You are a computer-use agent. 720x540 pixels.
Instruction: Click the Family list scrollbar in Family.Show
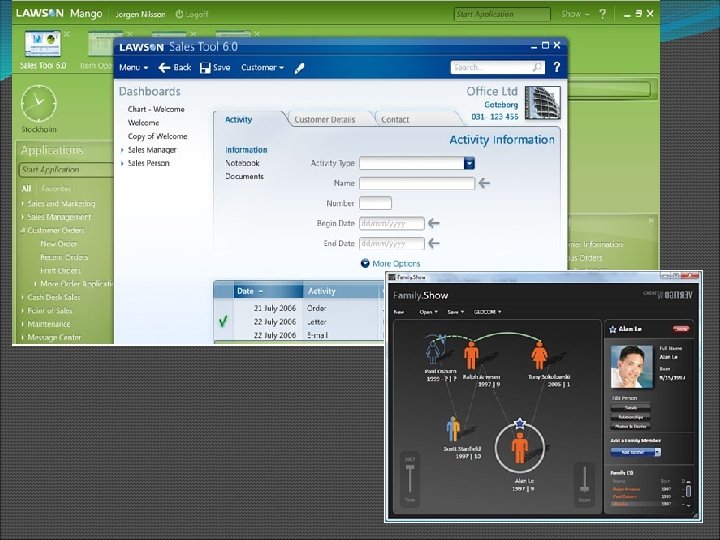[688, 491]
